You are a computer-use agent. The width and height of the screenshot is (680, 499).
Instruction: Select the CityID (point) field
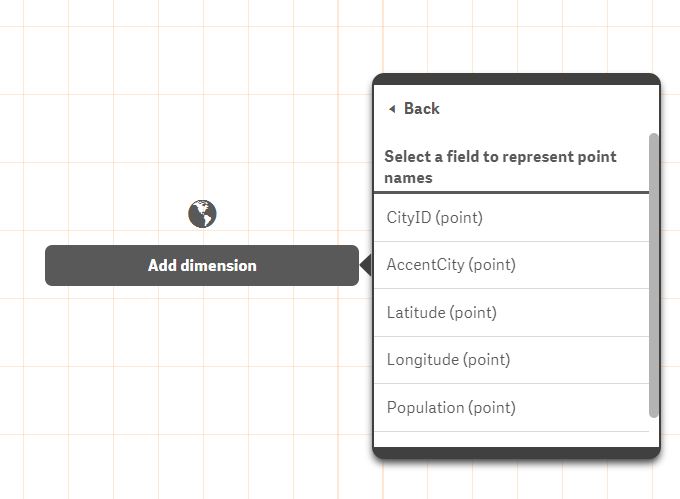point(434,217)
